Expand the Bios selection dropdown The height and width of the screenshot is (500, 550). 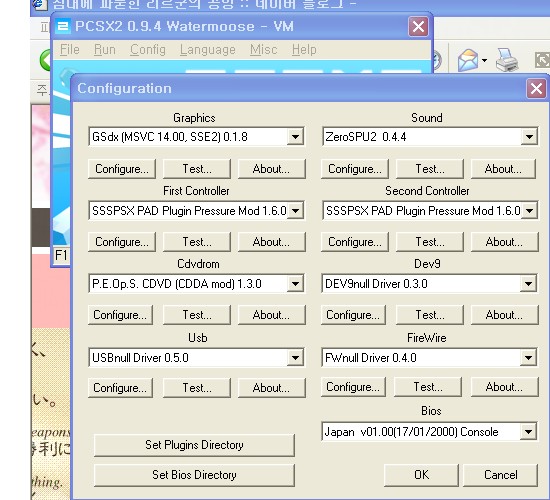coord(528,432)
